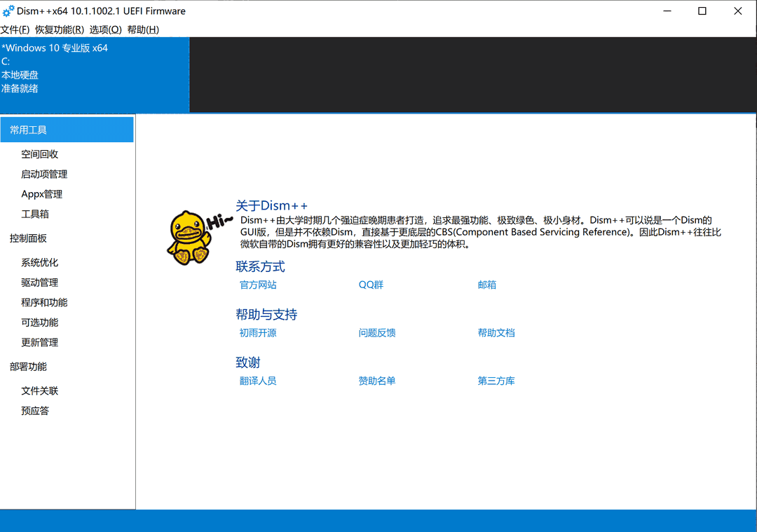Open the 初雨开源 link
Image resolution: width=757 pixels, height=532 pixels.
pos(258,333)
